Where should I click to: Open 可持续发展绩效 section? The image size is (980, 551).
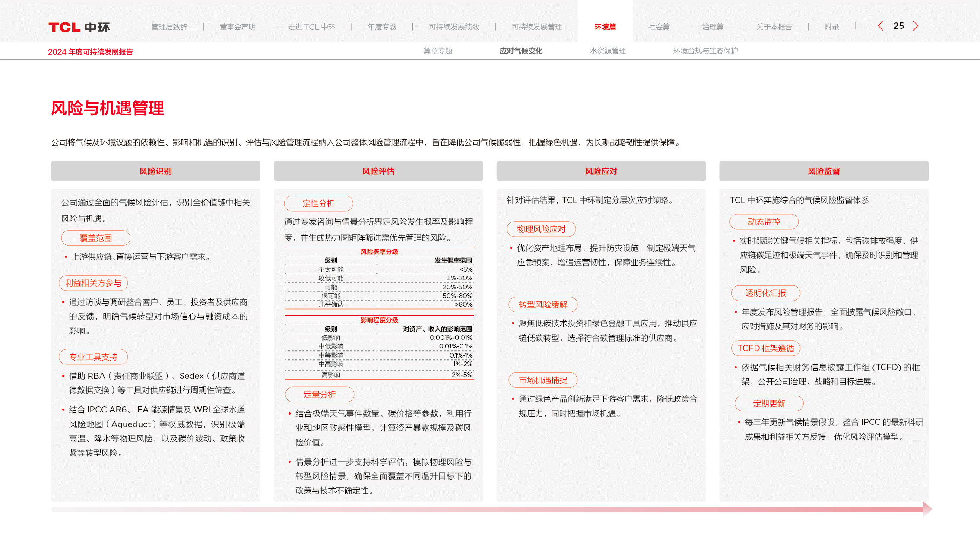point(454,27)
